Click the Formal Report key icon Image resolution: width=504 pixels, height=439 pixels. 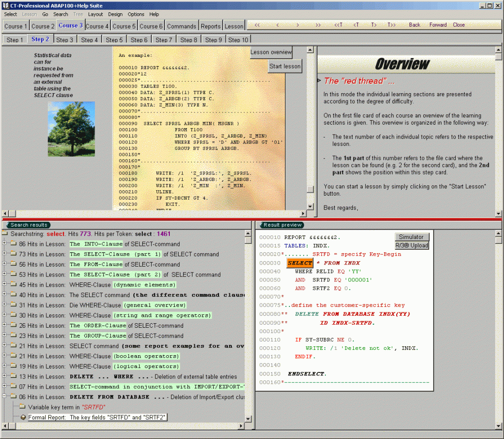coord(22,417)
